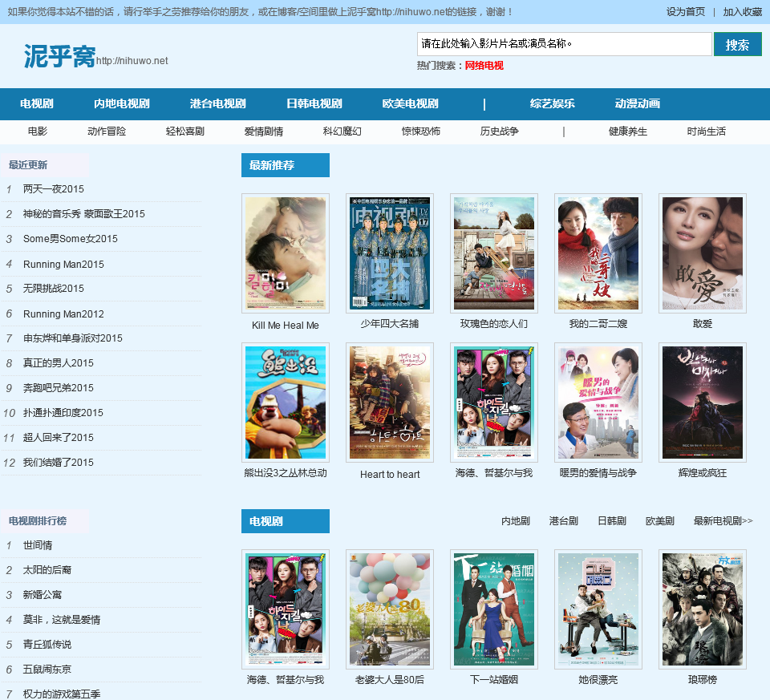Open Some男Some女2015 in recent updates
Image resolution: width=770 pixels, height=700 pixels.
pos(71,239)
